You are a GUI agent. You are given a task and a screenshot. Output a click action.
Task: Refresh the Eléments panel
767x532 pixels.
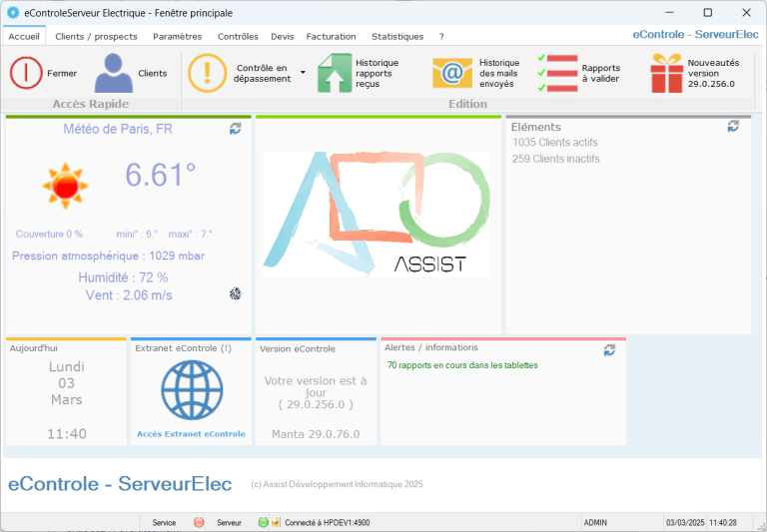pyautogui.click(x=733, y=126)
